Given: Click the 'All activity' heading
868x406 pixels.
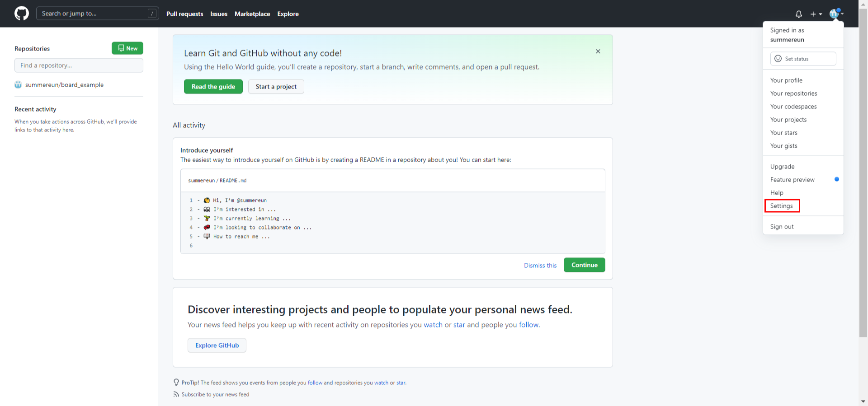Looking at the screenshot, I should pyautogui.click(x=189, y=125).
